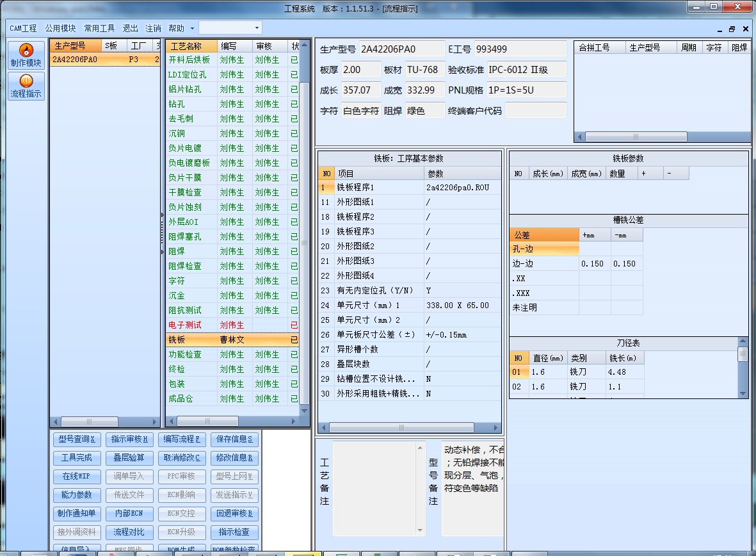Viewport: 756px width, 556px height.
Task: Click the 内部ECN button
Action: (x=129, y=514)
